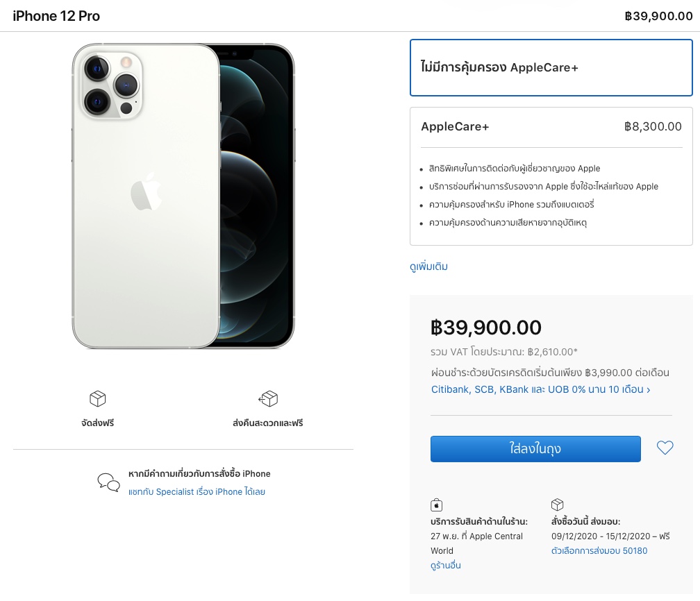Click the Apple logo on the phone back
This screenshot has height=601, width=700.
click(146, 192)
